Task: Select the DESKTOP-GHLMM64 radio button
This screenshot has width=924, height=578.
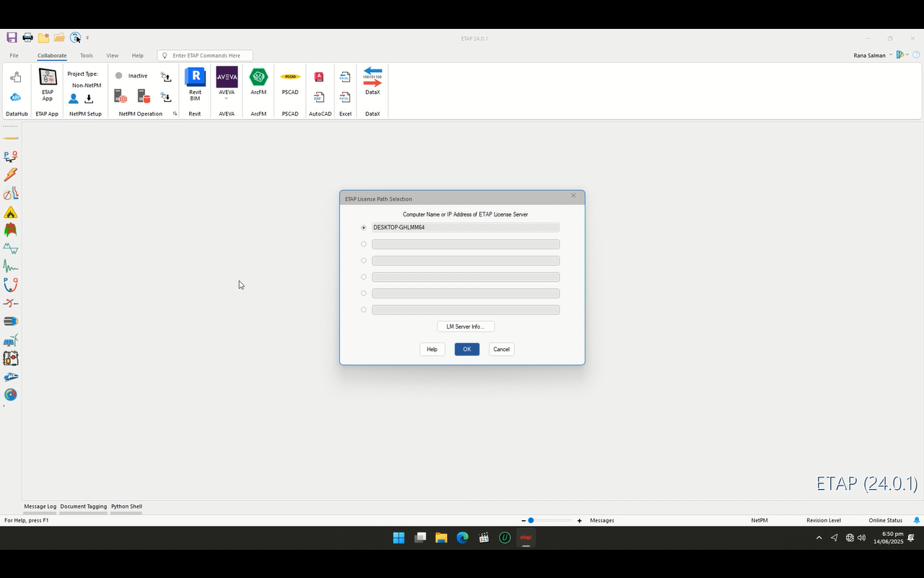Action: [x=364, y=228]
